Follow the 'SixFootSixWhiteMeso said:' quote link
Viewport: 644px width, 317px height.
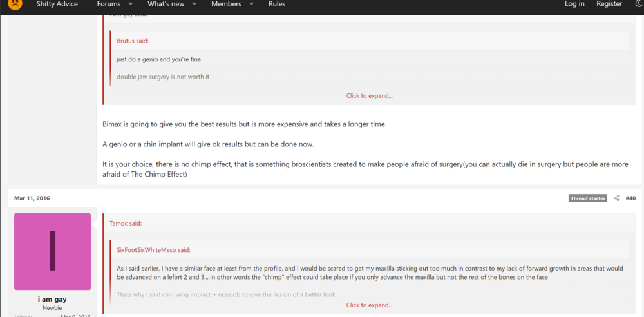click(154, 250)
